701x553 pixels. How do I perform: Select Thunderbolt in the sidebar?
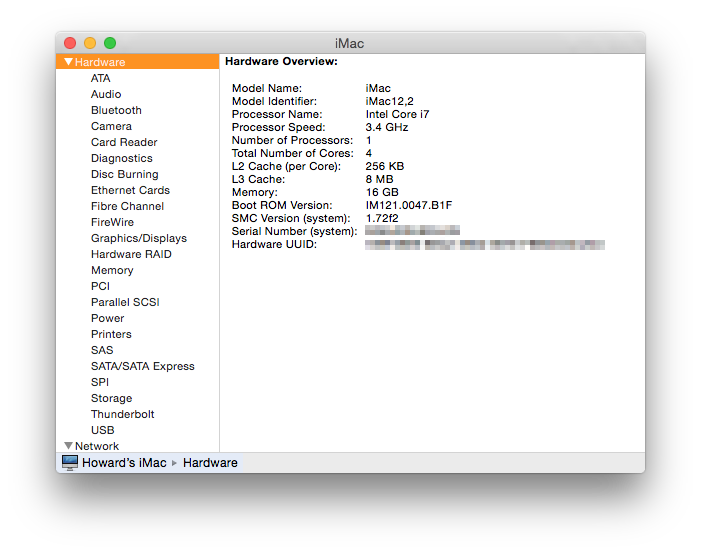[122, 414]
